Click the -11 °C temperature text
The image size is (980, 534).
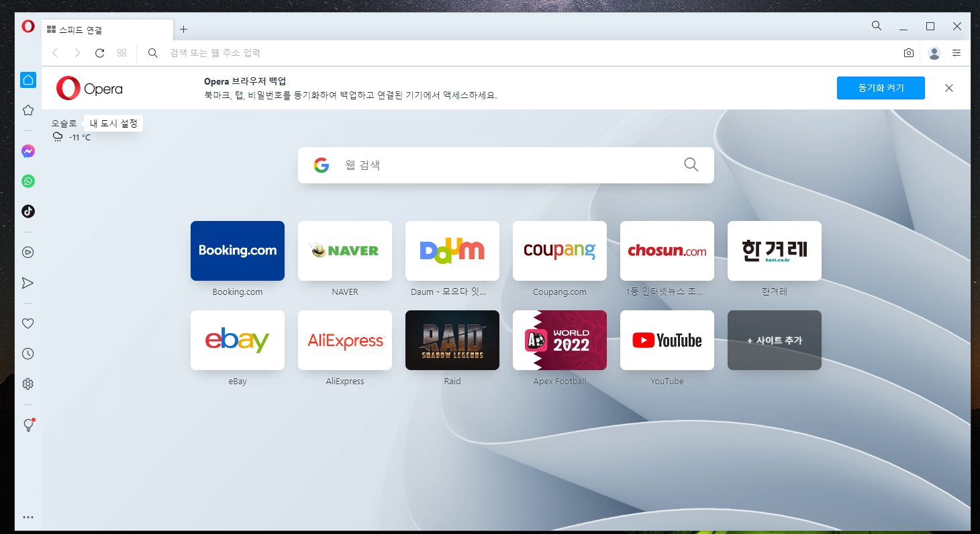point(80,137)
